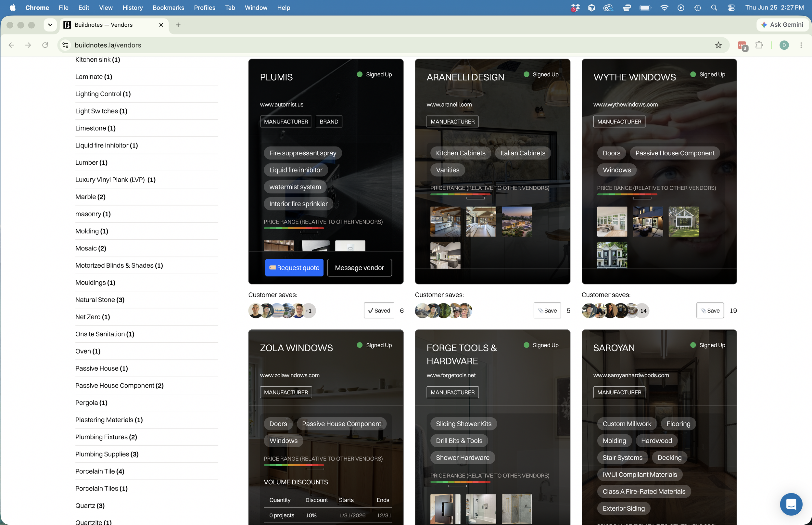Click the red extension icon with badge 3
This screenshot has height=525, width=812.
(x=742, y=46)
